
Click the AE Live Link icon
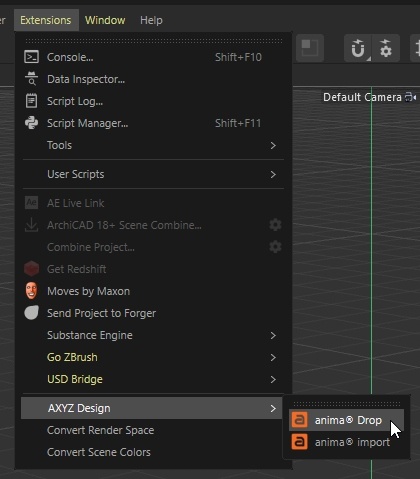31,203
